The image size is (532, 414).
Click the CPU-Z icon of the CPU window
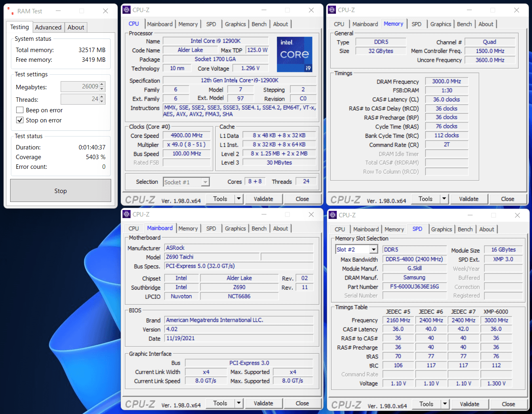point(127,10)
